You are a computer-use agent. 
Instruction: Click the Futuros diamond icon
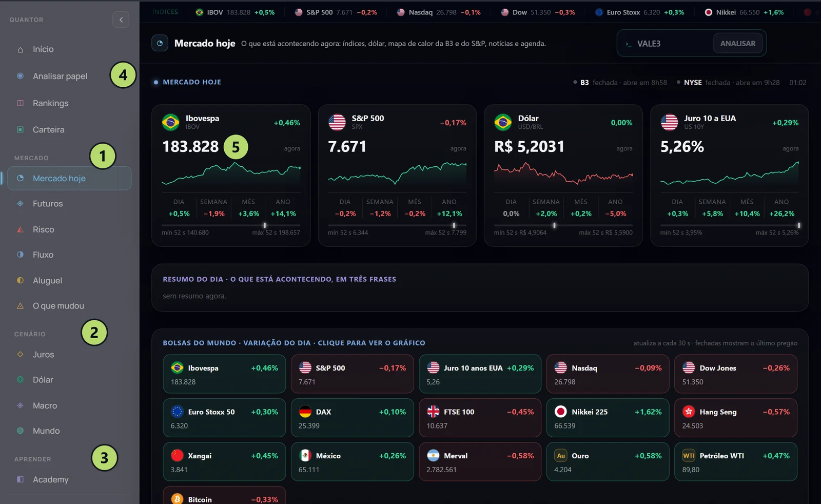(x=21, y=204)
